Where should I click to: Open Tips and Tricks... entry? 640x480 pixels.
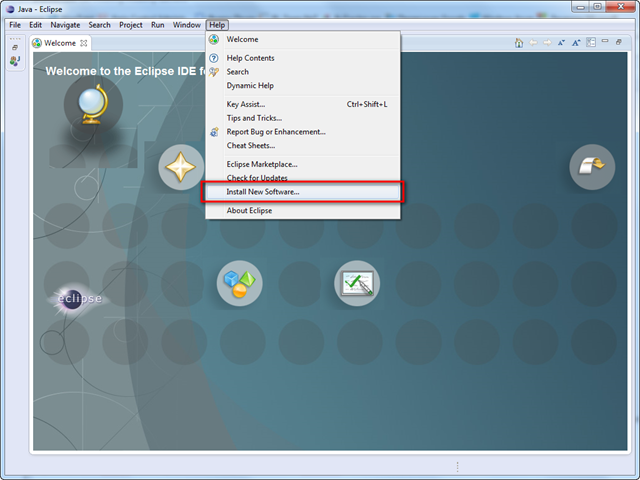[303, 118]
